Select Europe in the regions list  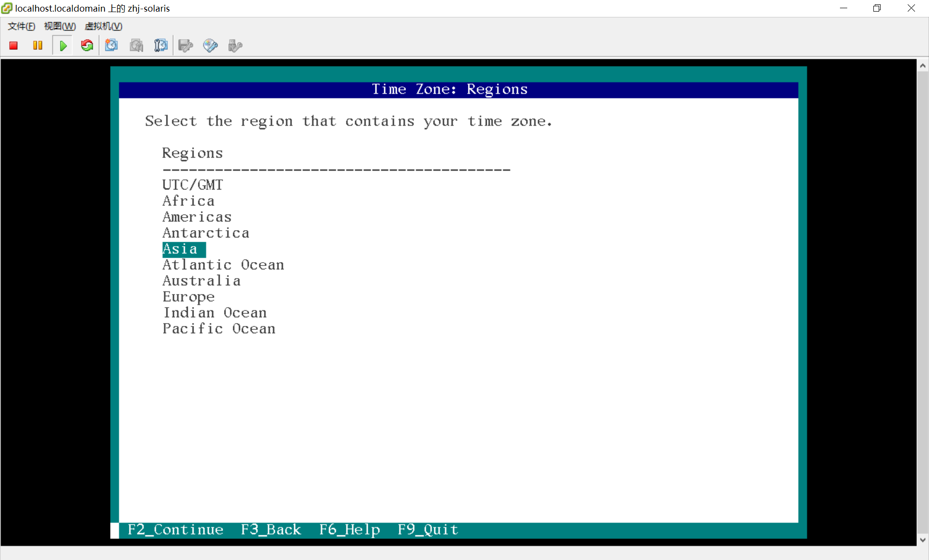(x=188, y=297)
